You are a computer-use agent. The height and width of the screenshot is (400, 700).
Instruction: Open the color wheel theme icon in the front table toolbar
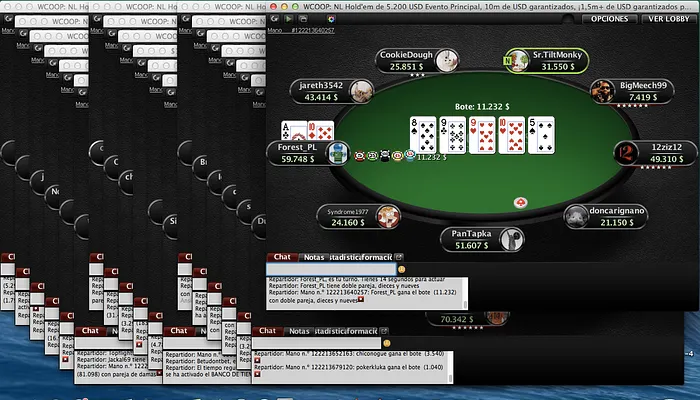click(x=331, y=19)
